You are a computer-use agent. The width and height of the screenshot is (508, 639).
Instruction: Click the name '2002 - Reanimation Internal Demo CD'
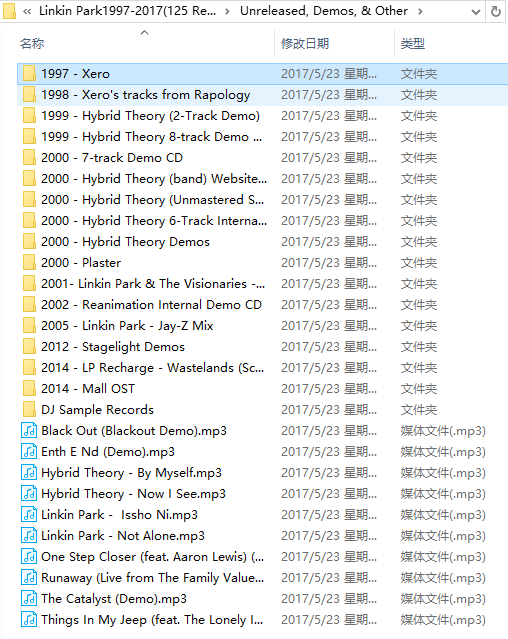tap(151, 304)
